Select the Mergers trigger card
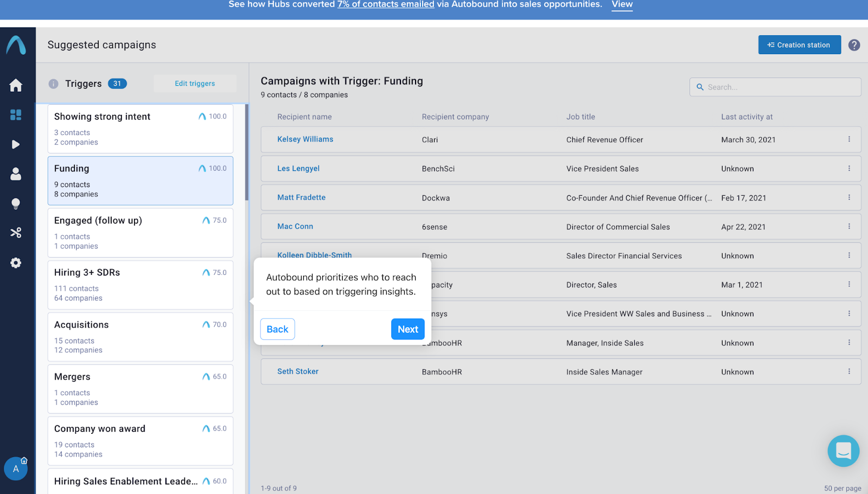Image resolution: width=868 pixels, height=494 pixels. coord(141,389)
